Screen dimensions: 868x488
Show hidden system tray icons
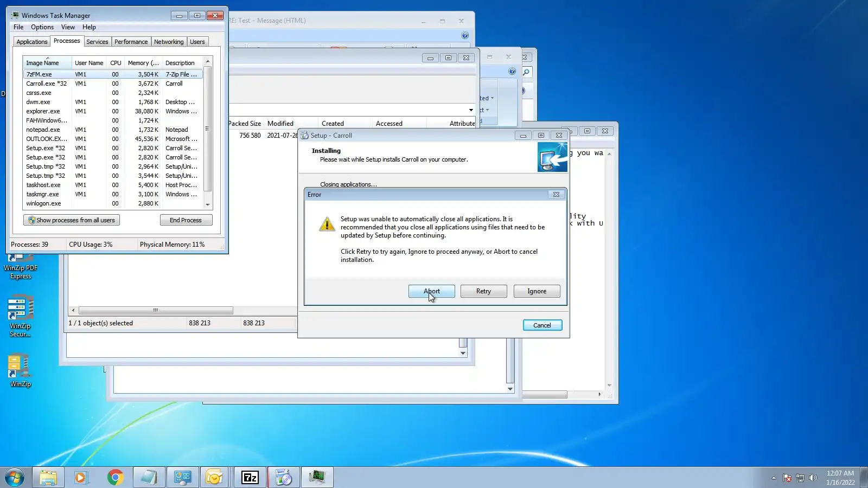click(x=774, y=478)
